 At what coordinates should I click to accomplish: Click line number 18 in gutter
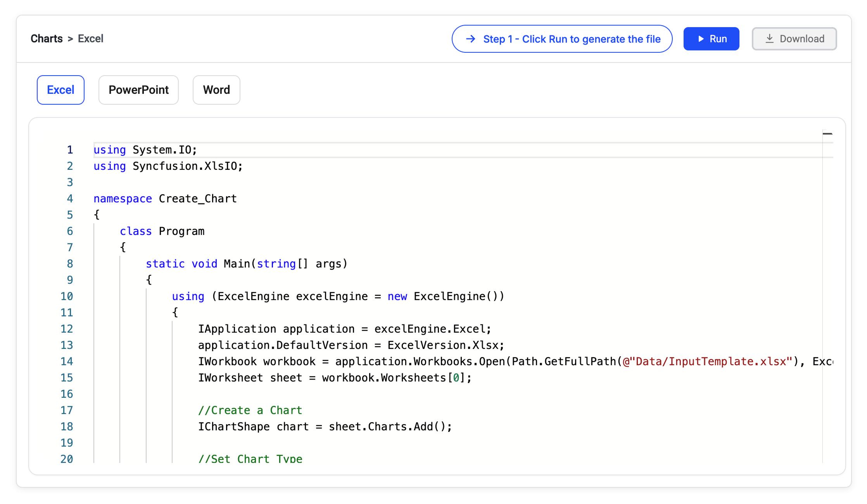(67, 426)
